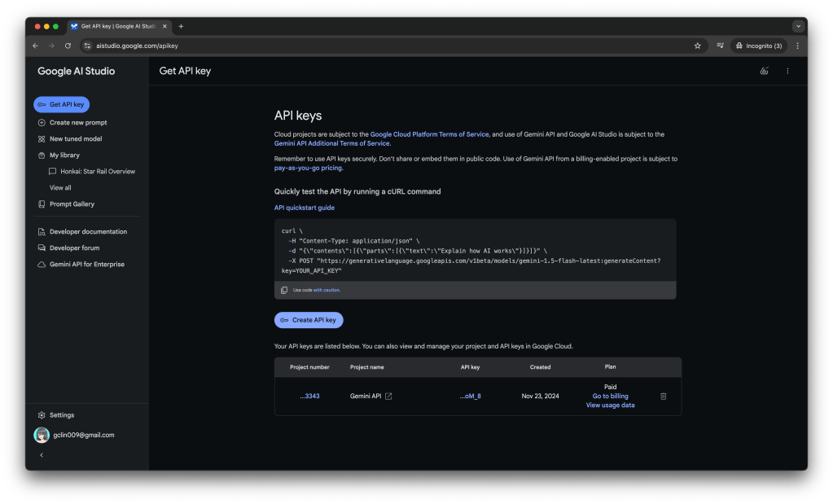Open the browser tab search dropdown
This screenshot has height=504, width=833.
point(797,26)
